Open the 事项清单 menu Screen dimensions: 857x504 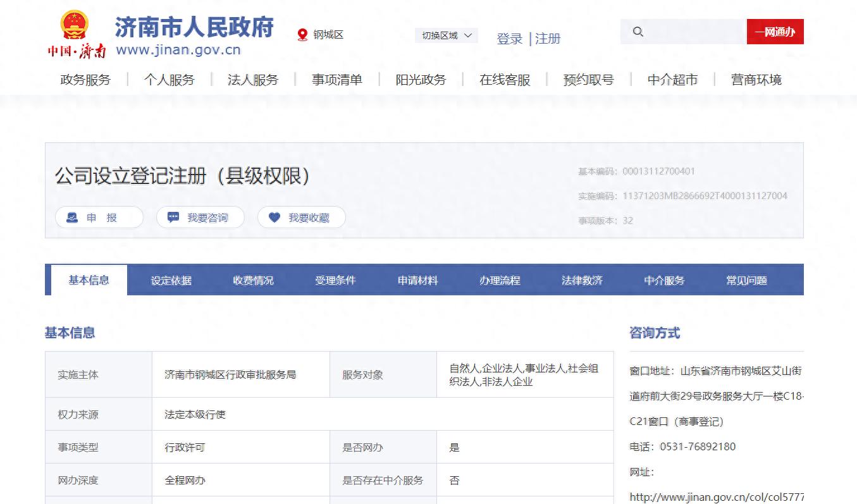(337, 80)
